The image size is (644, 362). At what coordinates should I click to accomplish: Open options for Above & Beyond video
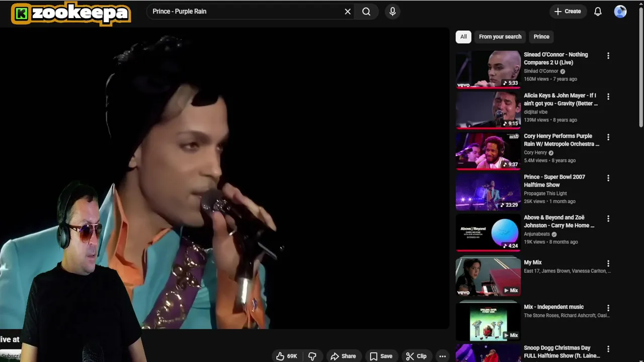click(608, 219)
